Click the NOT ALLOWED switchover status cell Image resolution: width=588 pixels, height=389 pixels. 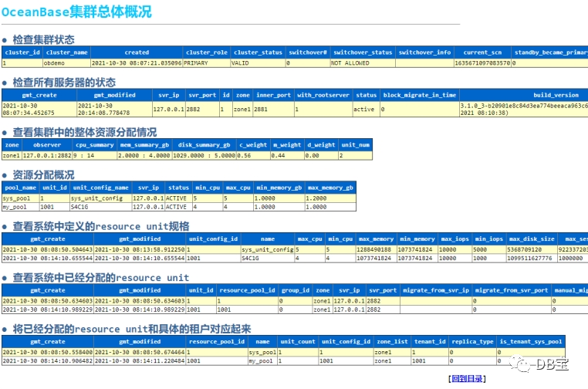pyautogui.click(x=363, y=63)
